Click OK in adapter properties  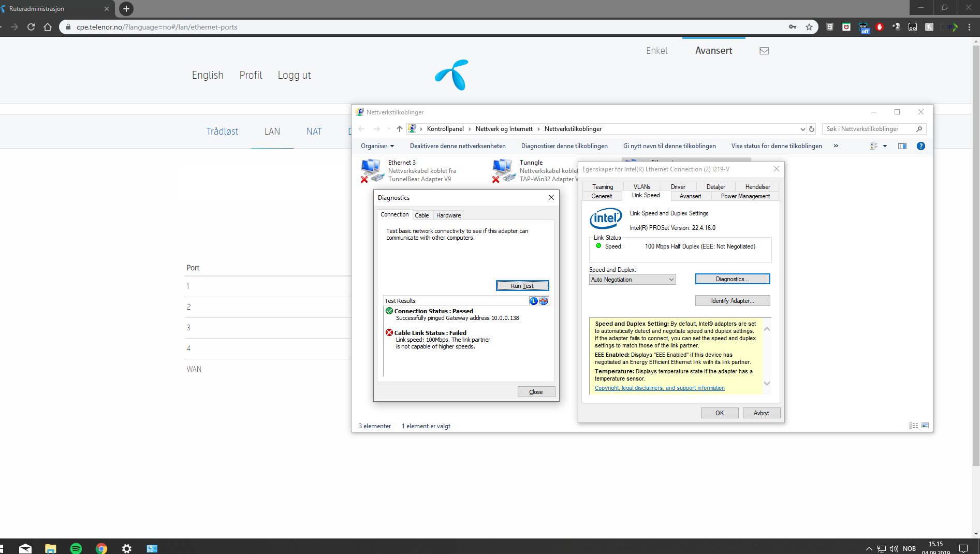pyautogui.click(x=720, y=413)
